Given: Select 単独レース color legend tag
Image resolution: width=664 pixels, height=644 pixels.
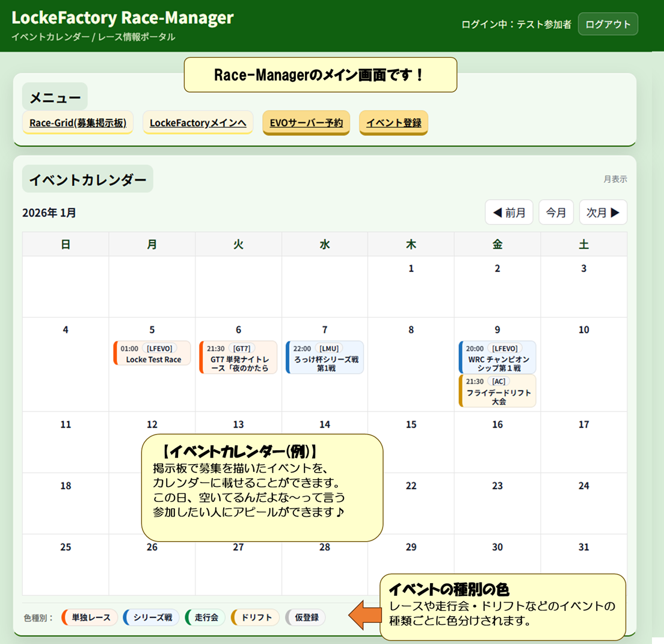Looking at the screenshot, I should tap(90, 618).
